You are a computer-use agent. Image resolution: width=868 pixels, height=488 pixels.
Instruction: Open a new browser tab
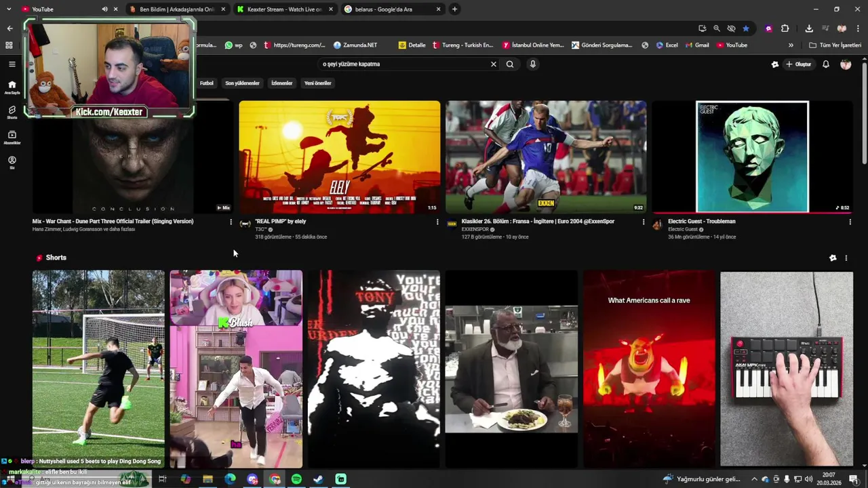click(x=454, y=9)
